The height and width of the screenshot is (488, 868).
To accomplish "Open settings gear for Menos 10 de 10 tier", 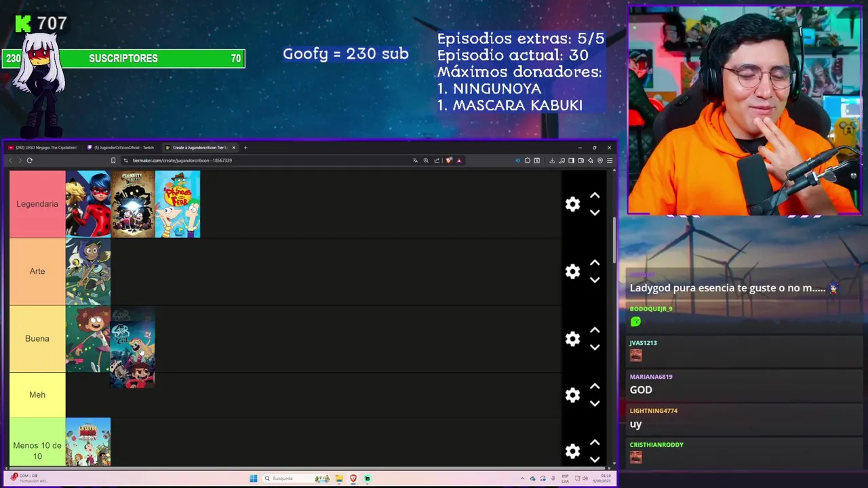I will pos(573,451).
